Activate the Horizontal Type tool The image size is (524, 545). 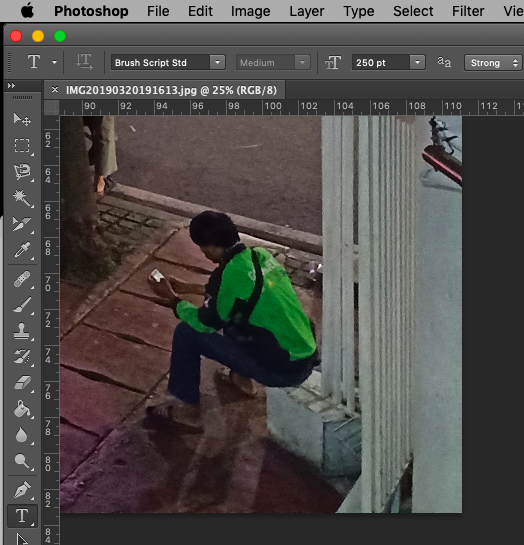(x=22, y=515)
